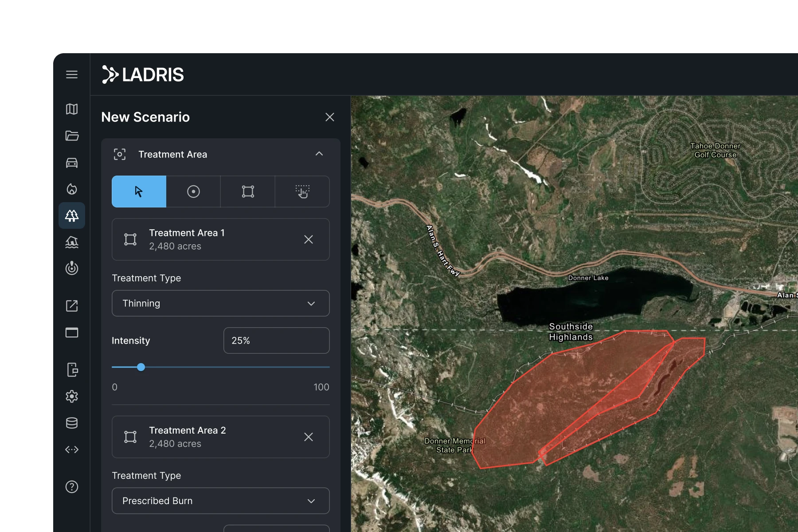Open the Treatment Type dropdown showing Thinning
The image size is (798, 532).
(x=220, y=303)
